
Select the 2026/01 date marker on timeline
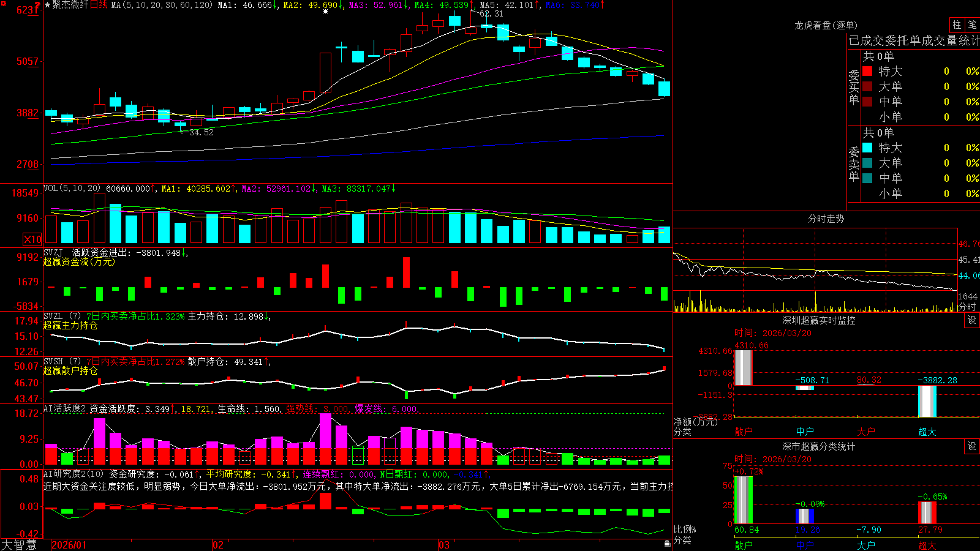click(x=69, y=545)
